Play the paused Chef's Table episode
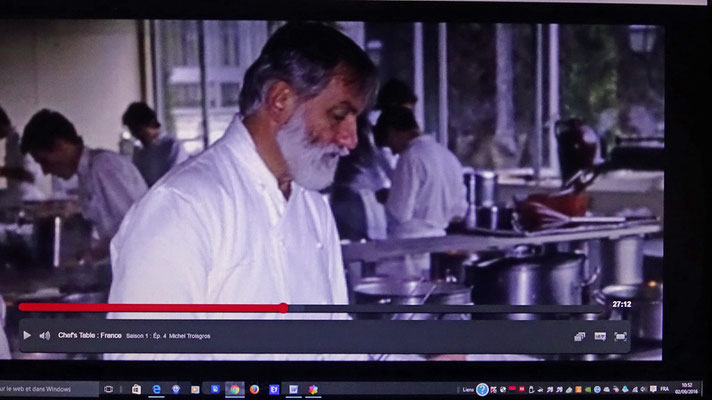This screenshot has width=712, height=400. click(x=27, y=336)
